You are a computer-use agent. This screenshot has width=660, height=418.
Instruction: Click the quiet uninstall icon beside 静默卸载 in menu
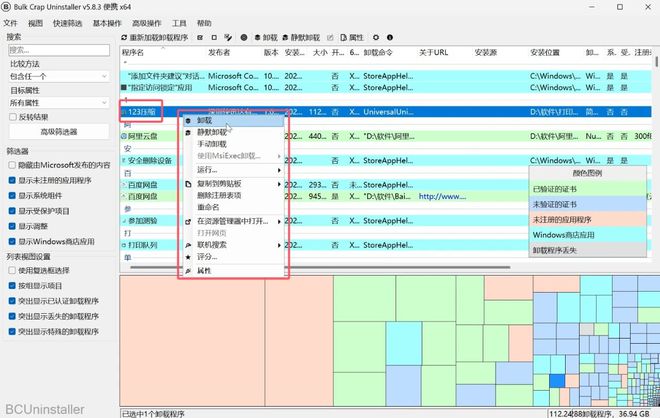click(188, 133)
